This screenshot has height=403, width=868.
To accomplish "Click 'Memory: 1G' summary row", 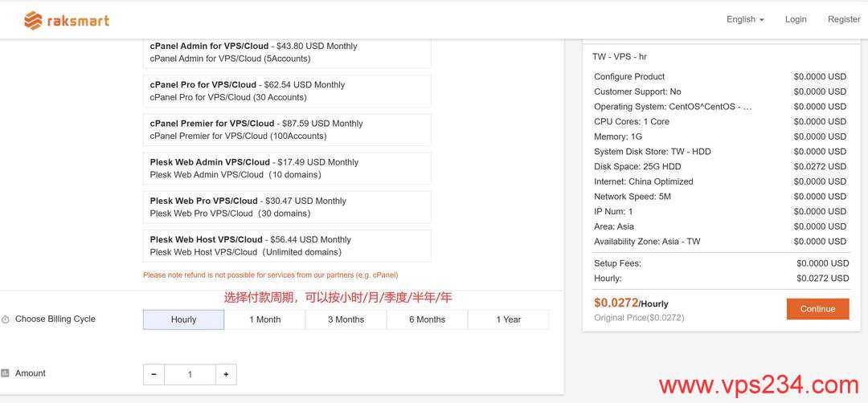I will coord(720,136).
